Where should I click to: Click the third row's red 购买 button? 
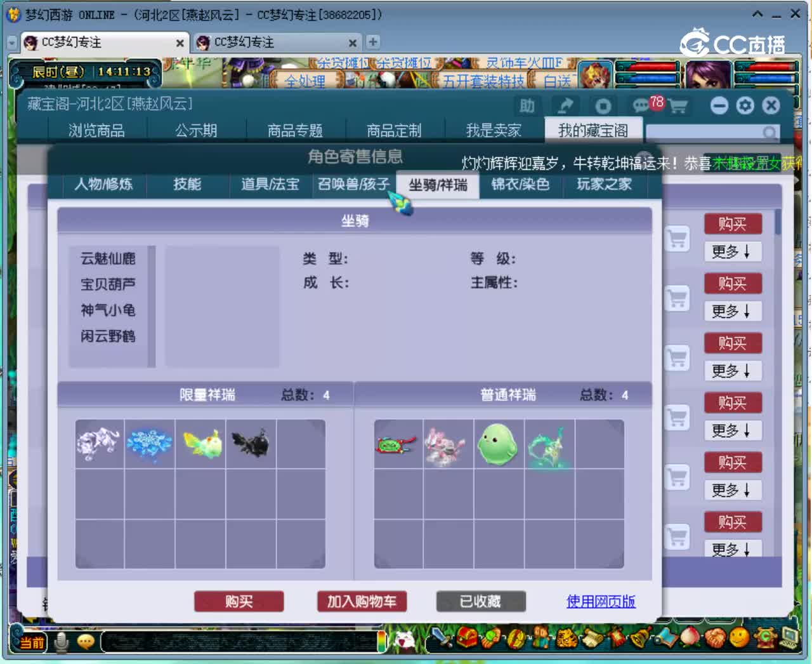click(733, 343)
